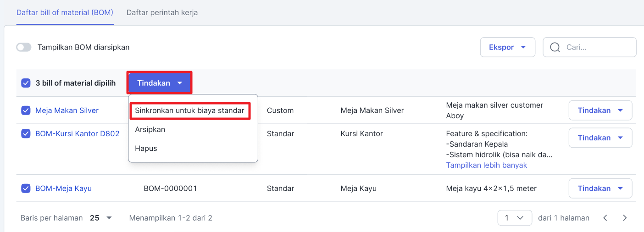Click Standar in Kursi Kantor row
Image resolution: width=644 pixels, height=232 pixels.
pyautogui.click(x=281, y=134)
